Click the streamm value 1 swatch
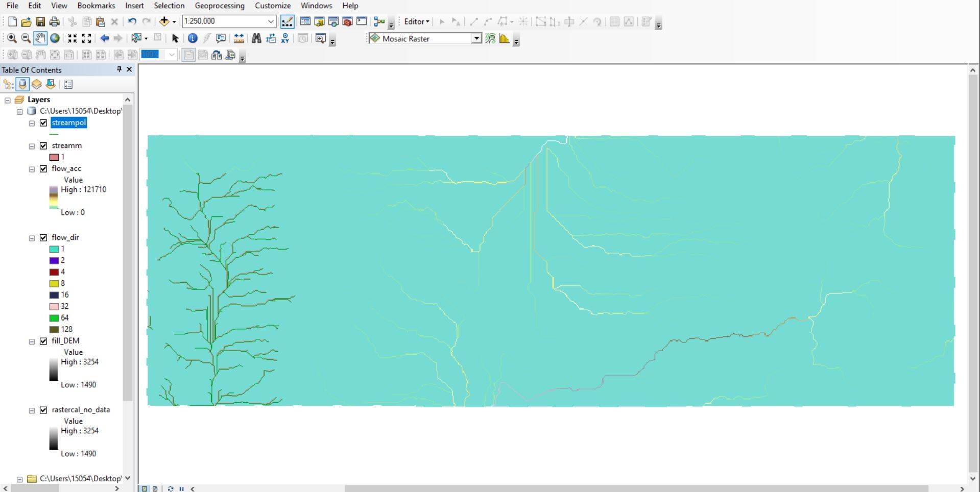 (54, 157)
